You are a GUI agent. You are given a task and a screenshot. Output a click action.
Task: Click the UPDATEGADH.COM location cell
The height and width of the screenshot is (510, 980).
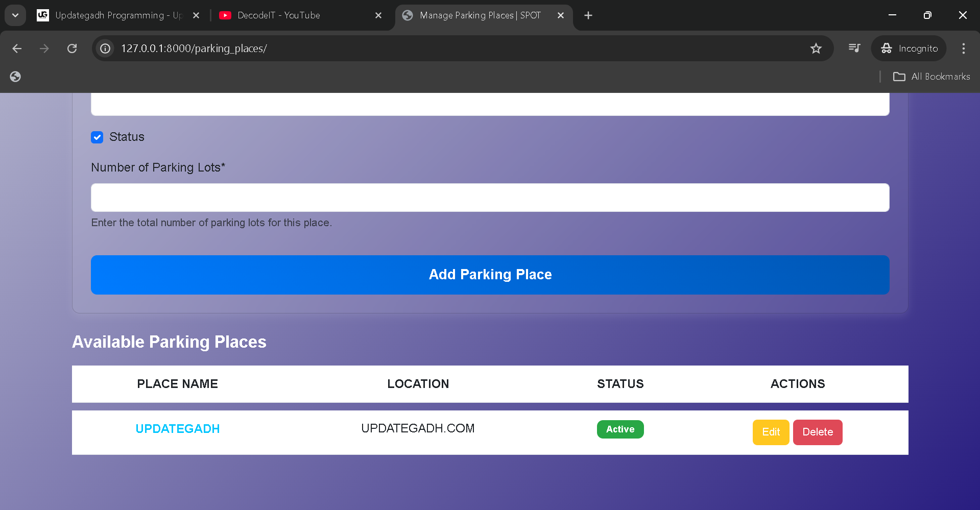point(418,428)
